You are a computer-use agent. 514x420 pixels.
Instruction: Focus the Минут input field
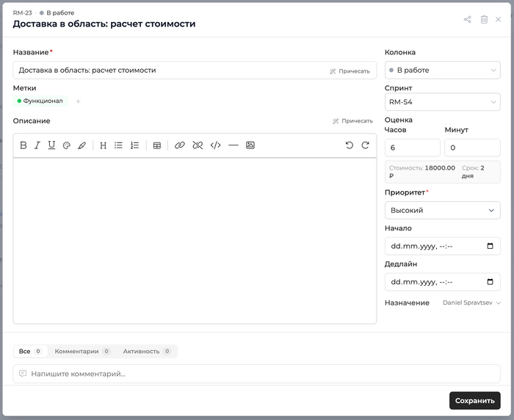coord(472,148)
